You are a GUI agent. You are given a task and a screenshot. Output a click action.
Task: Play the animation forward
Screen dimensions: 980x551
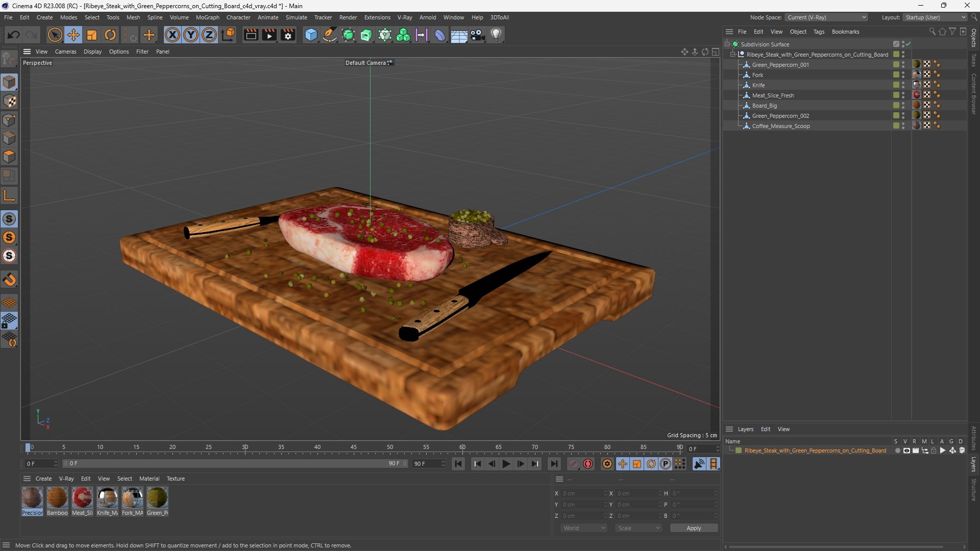click(x=506, y=464)
